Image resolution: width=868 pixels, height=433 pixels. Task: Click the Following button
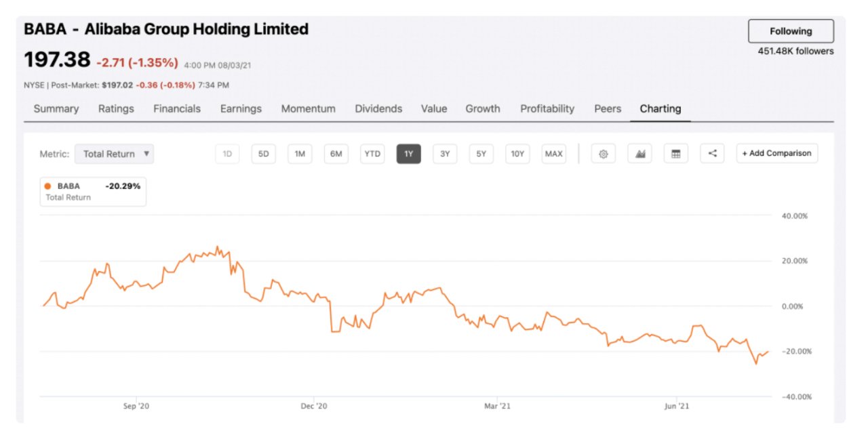point(791,31)
